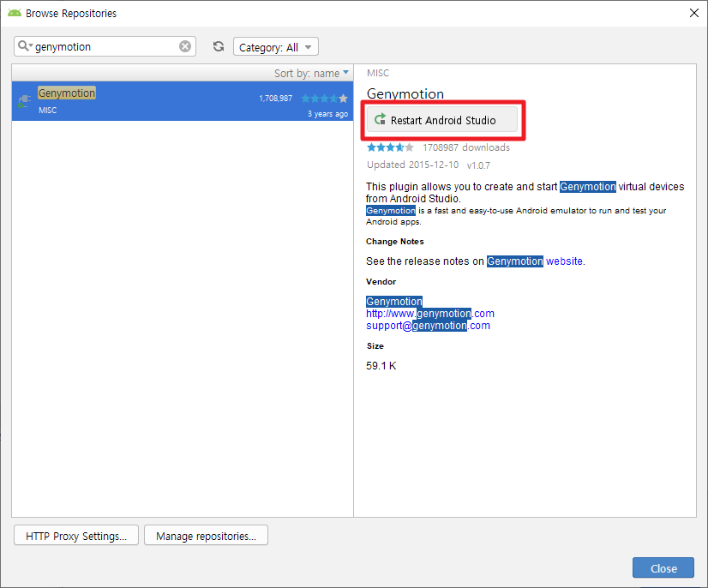
Task: Click the Genymotion heading in details pane
Action: 405,94
